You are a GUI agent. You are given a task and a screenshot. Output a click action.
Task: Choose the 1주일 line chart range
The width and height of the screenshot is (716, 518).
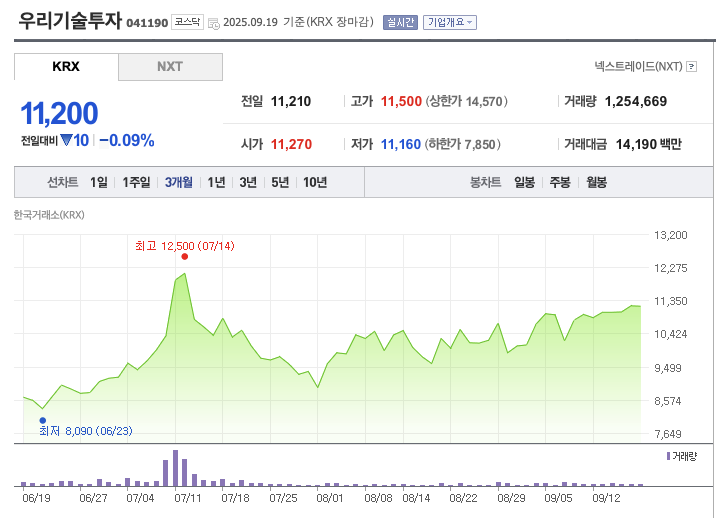pos(136,182)
